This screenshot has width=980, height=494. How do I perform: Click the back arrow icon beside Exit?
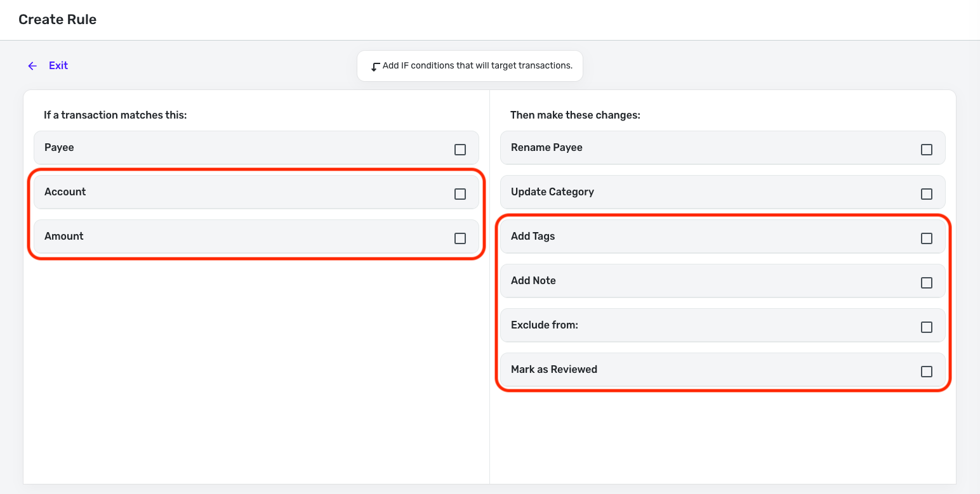(32, 66)
